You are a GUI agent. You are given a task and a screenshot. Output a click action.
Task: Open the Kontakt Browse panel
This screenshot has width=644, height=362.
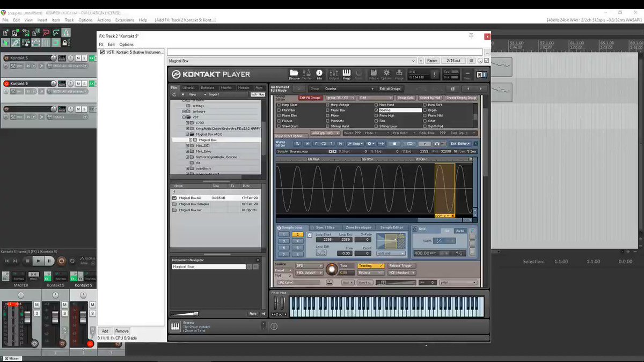pos(294,74)
